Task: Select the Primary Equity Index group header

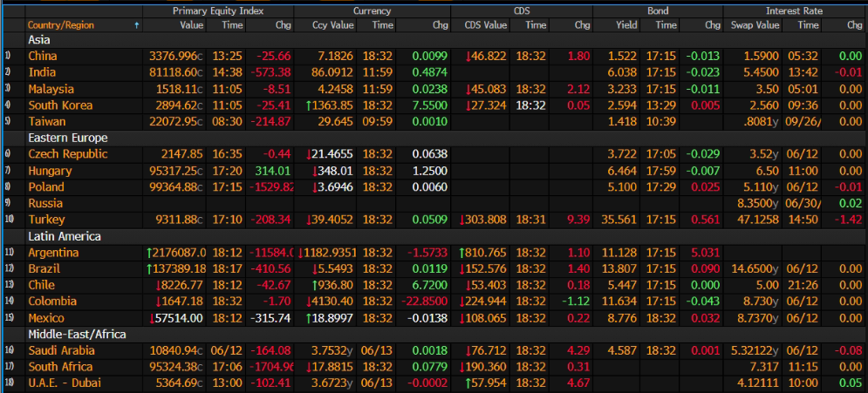Action: tap(218, 11)
